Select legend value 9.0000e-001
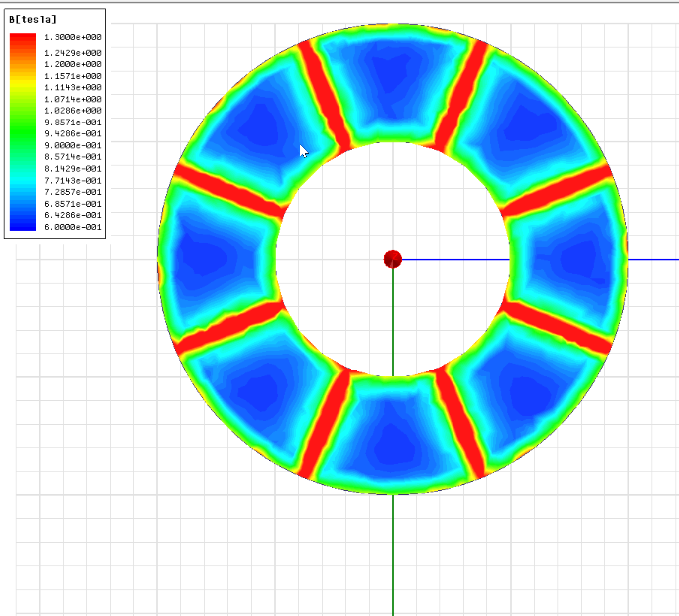Screen dimensions: 679x616 point(73,145)
